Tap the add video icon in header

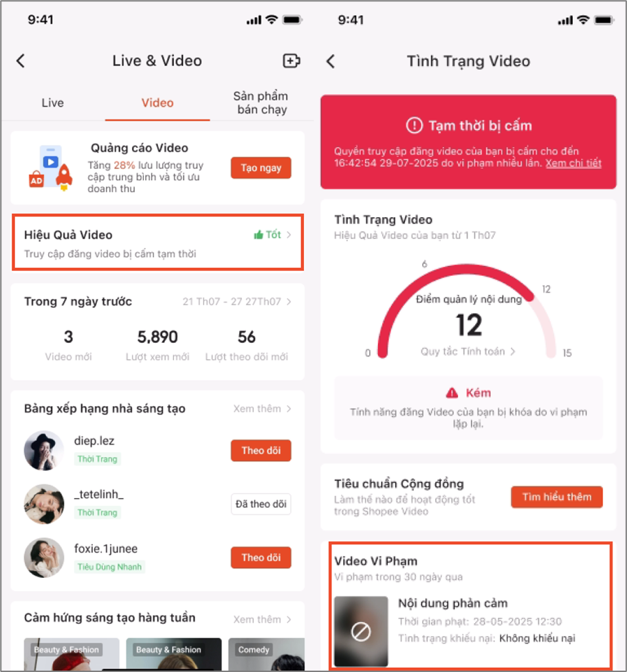pyautogui.click(x=291, y=61)
